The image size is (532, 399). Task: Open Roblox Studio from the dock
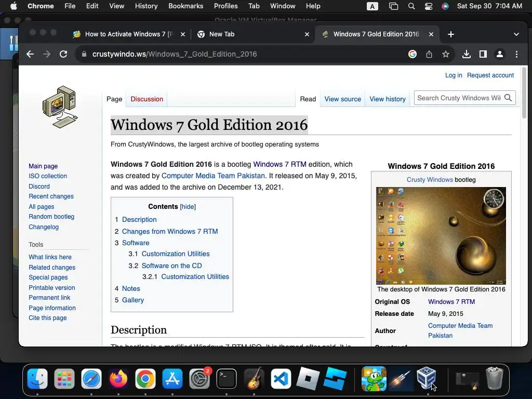[335, 379]
